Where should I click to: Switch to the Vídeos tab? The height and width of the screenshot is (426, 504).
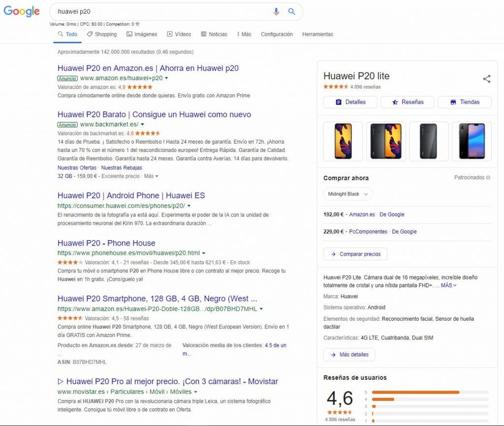click(179, 34)
